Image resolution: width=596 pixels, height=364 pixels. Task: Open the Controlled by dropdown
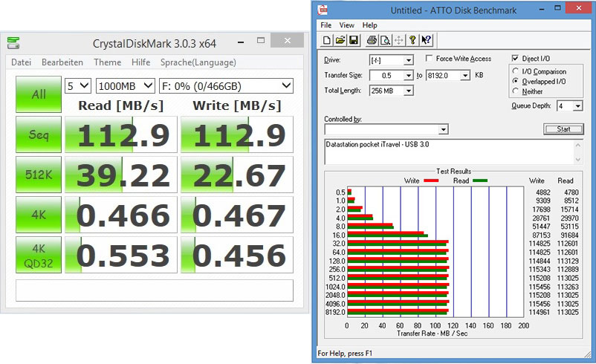[443, 129]
